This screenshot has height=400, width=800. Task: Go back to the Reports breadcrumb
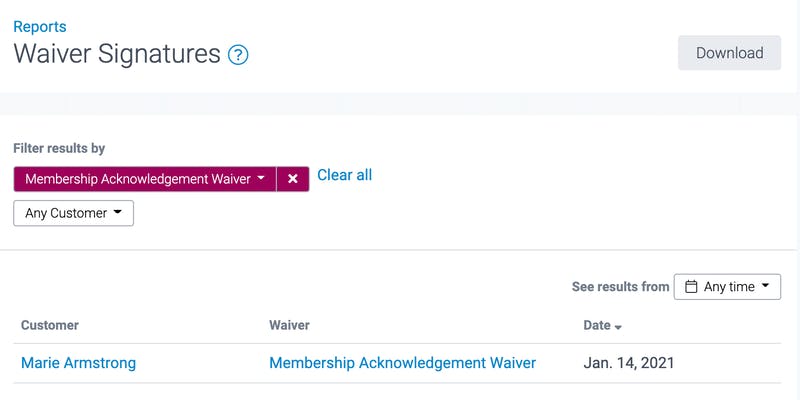[40, 27]
